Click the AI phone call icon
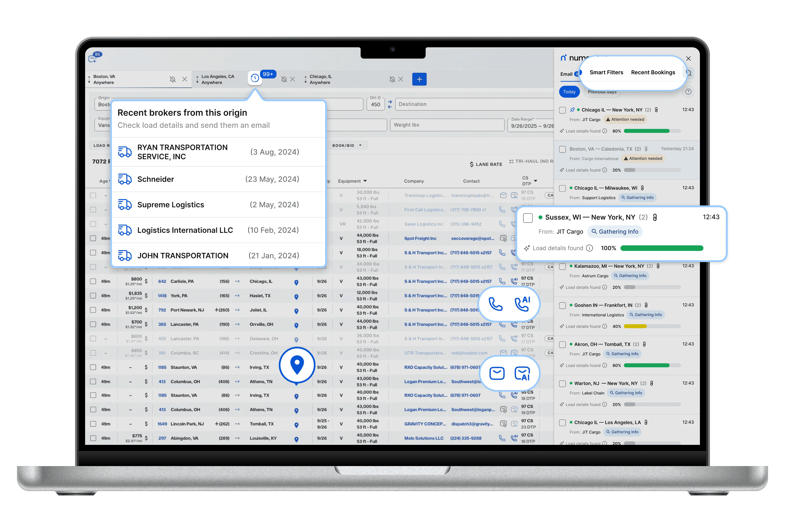Viewport: 785px width, 532px height. click(522, 304)
